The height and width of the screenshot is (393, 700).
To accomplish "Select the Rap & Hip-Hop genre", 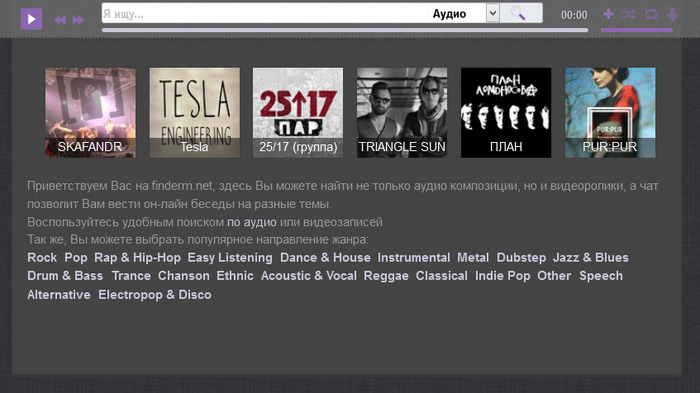I will [x=138, y=258].
